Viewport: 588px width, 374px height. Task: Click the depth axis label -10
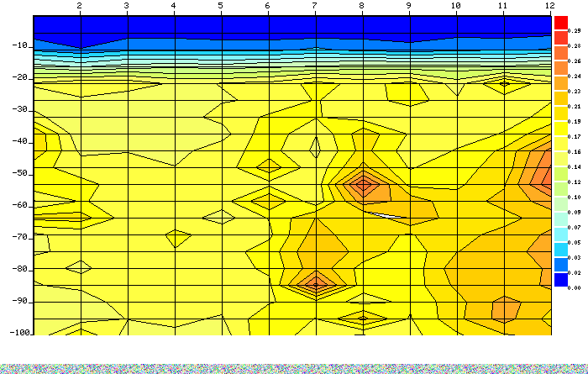tap(20, 45)
